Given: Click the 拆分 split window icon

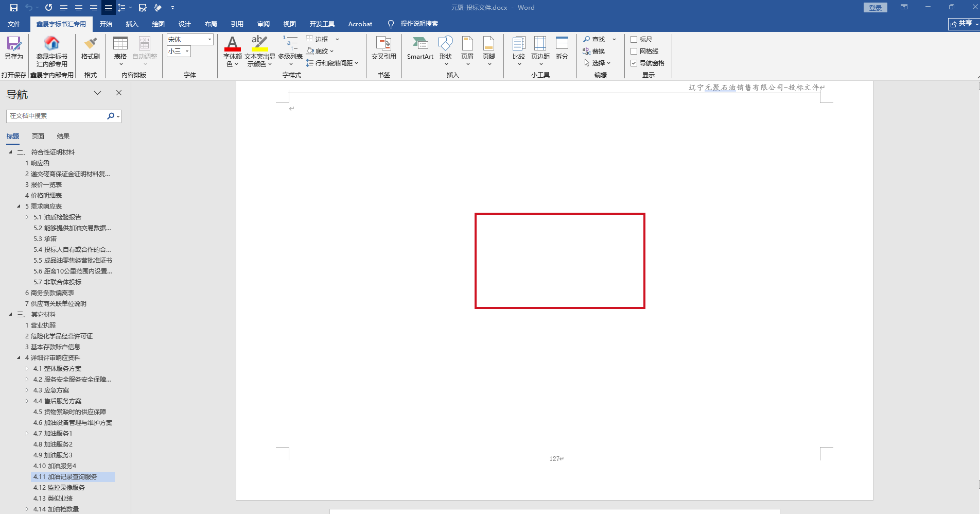Looking at the screenshot, I should [562, 48].
